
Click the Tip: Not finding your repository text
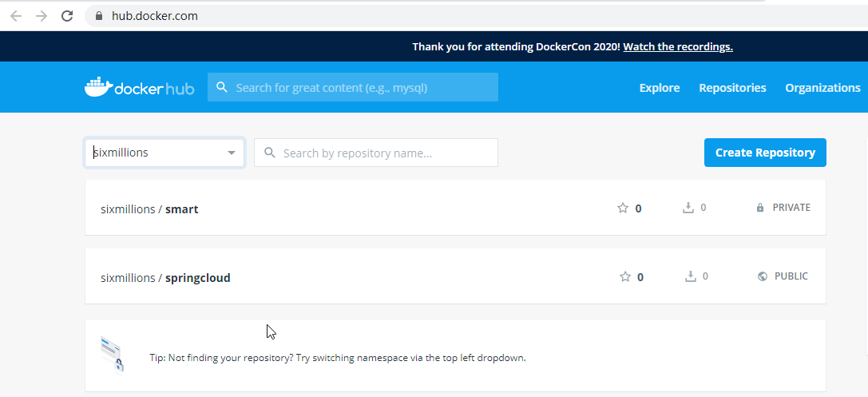[338, 358]
